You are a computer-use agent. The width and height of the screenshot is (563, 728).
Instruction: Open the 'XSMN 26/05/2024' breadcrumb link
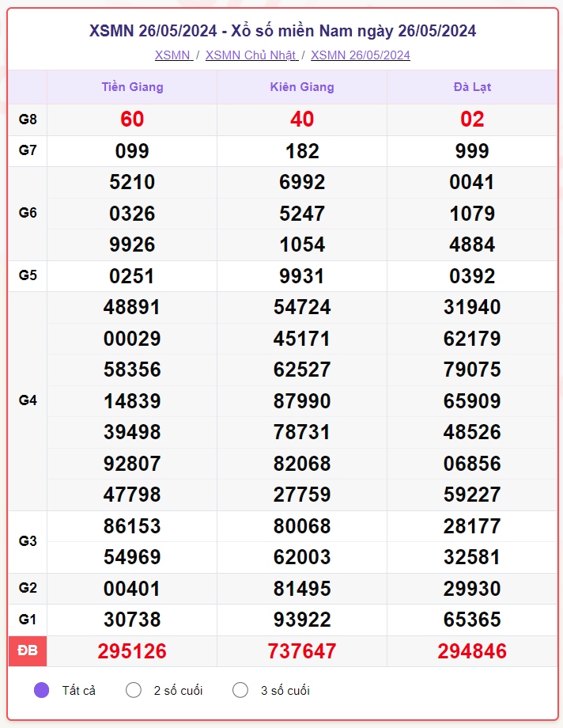[x=360, y=55]
